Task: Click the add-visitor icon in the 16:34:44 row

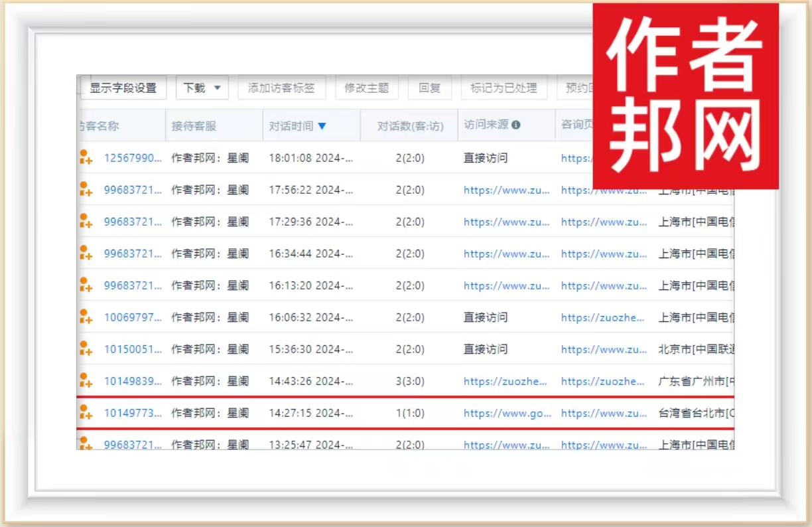Action: point(85,254)
